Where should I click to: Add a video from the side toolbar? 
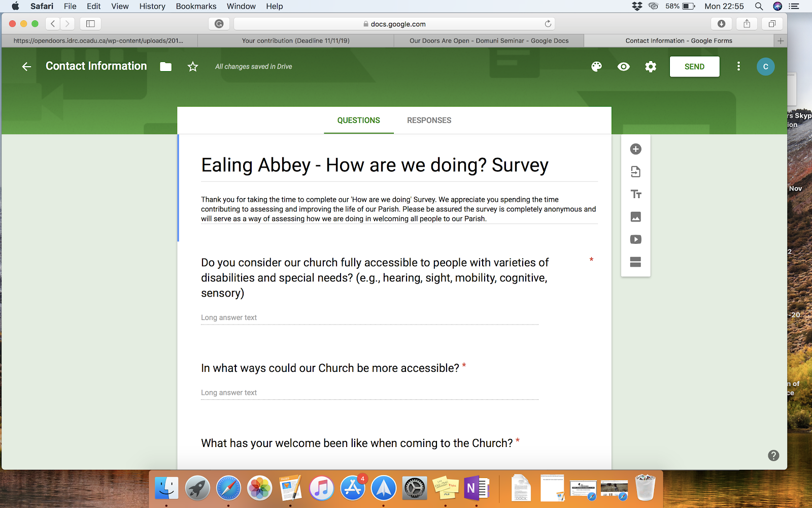pyautogui.click(x=635, y=239)
